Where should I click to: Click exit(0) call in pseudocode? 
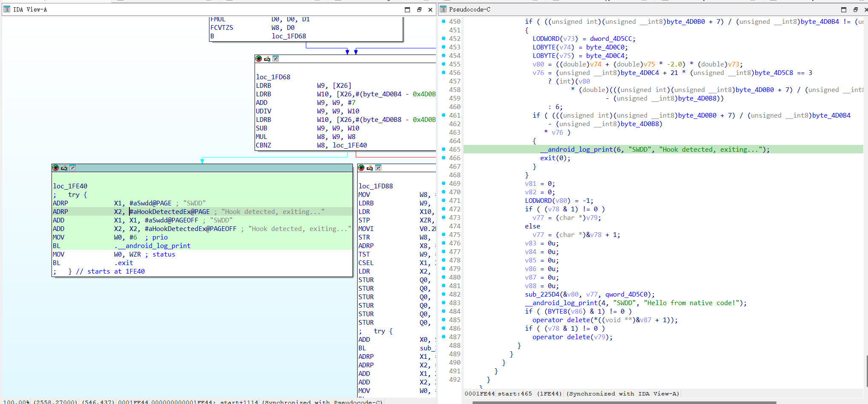click(555, 158)
